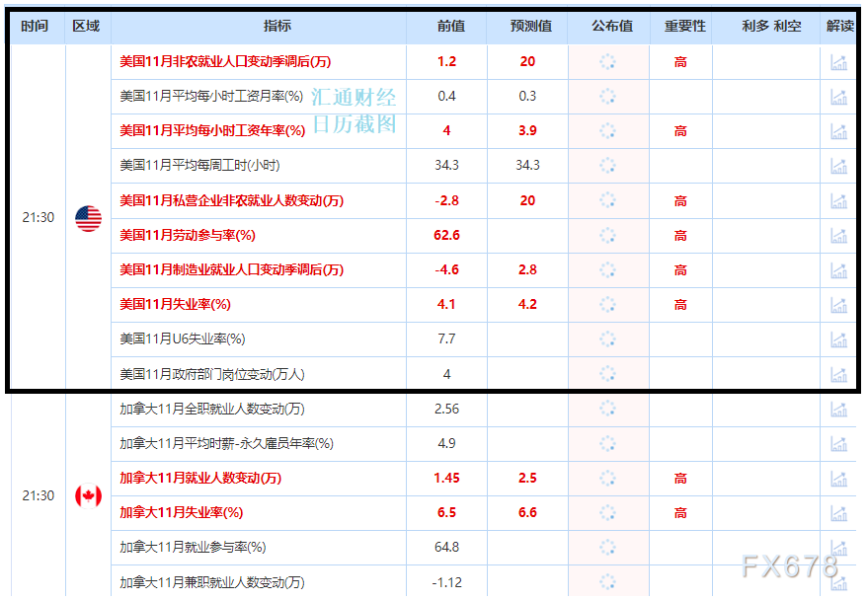Select the United States flag icon
The height and width of the screenshot is (601, 868).
pos(88,217)
